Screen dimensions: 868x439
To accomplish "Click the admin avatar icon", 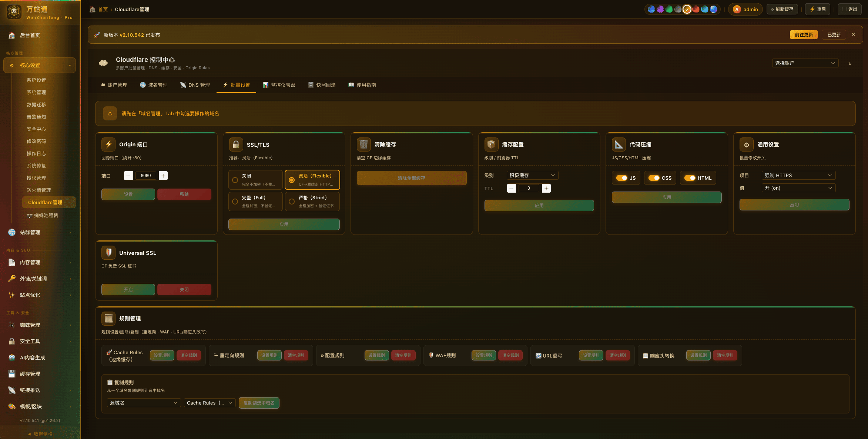I will click(x=737, y=9).
